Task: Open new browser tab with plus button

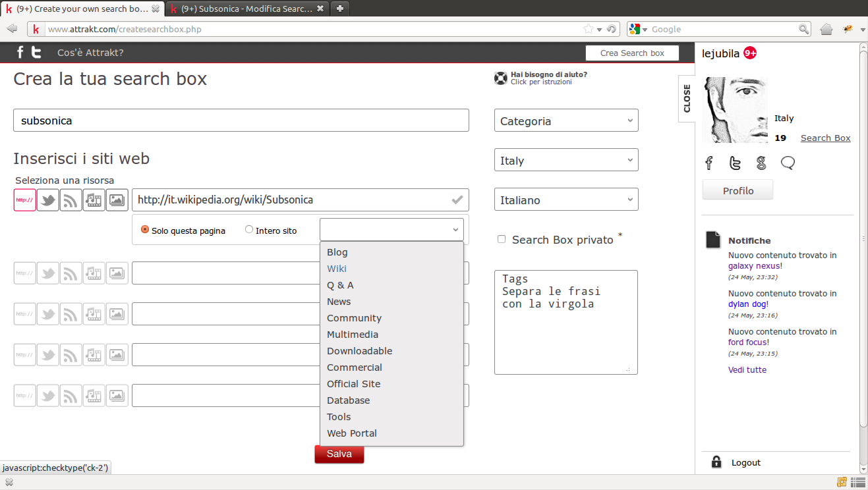Action: (x=340, y=9)
